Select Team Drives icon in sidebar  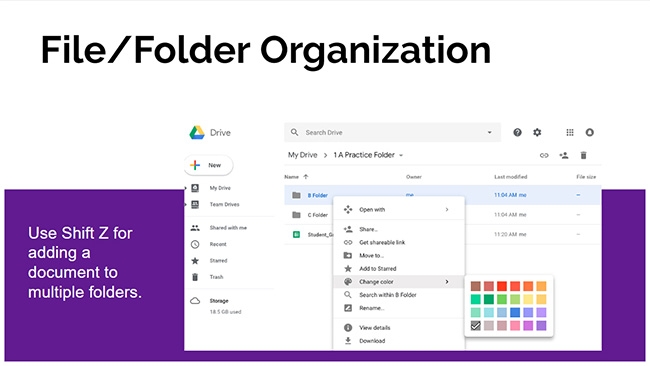[195, 204]
